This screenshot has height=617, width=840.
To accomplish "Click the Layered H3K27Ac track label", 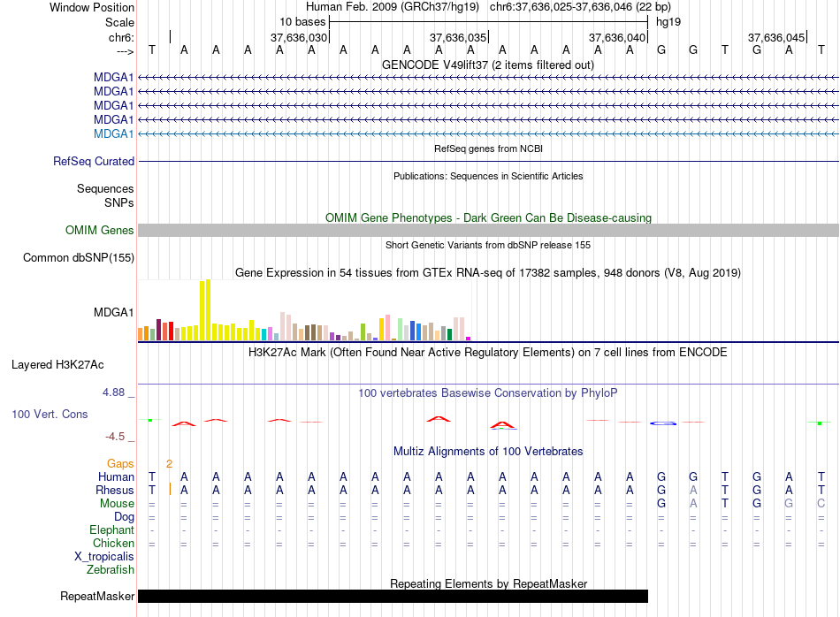I will click(57, 365).
